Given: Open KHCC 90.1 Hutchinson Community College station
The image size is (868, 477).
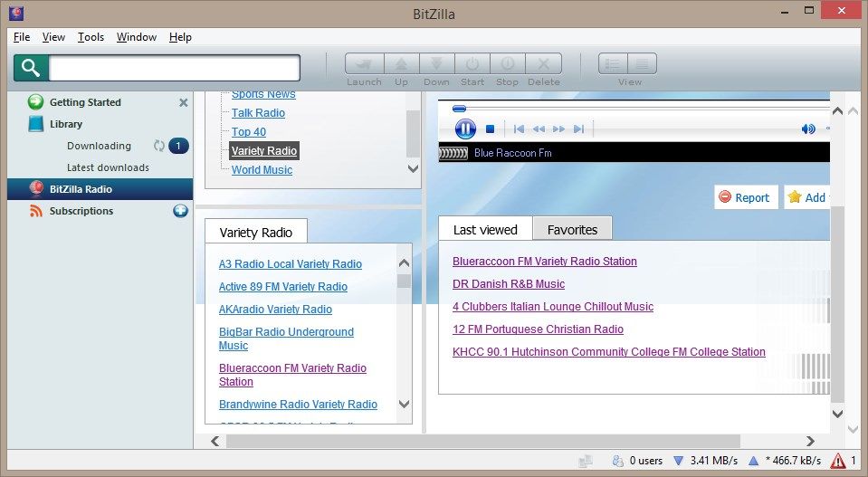Looking at the screenshot, I should pyautogui.click(x=609, y=352).
